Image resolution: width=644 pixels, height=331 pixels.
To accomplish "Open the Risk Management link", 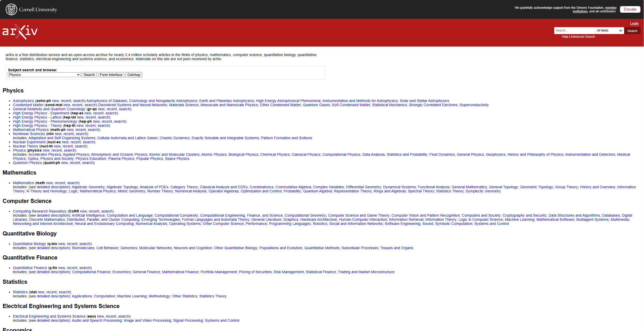I will point(289,272).
